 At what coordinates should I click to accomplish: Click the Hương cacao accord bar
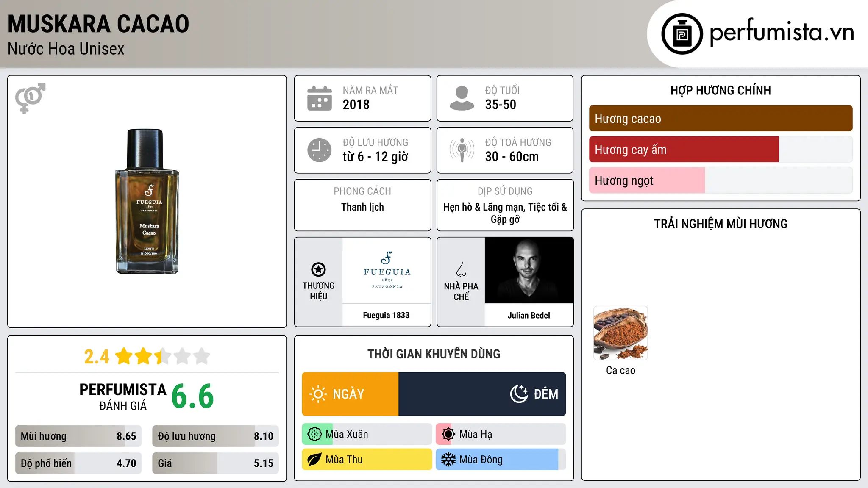(721, 119)
